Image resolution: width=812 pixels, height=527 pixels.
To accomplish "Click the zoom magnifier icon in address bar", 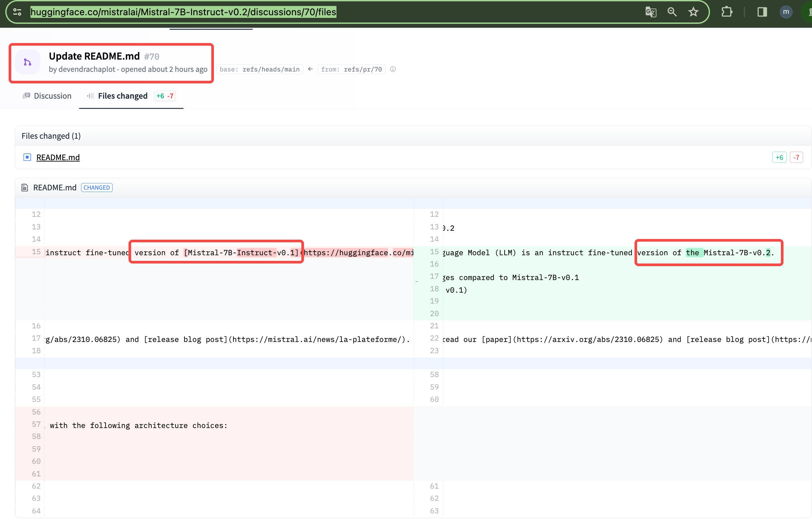I will coord(672,12).
